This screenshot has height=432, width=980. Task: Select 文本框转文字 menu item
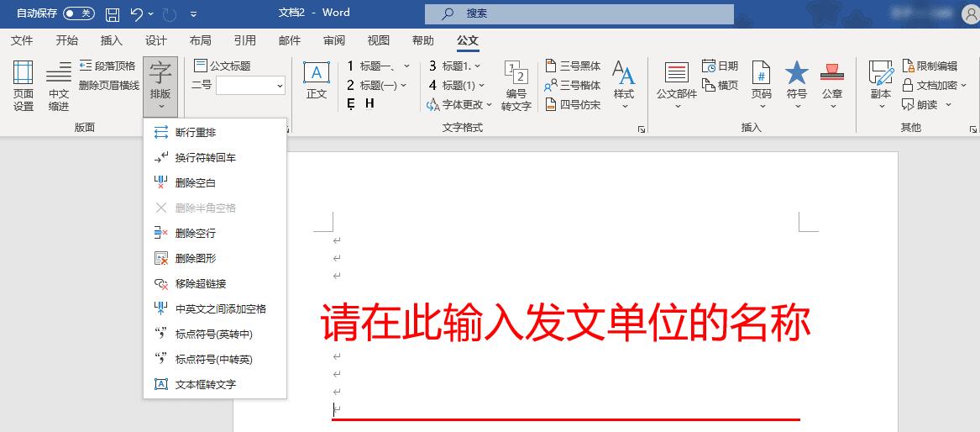pos(215,384)
